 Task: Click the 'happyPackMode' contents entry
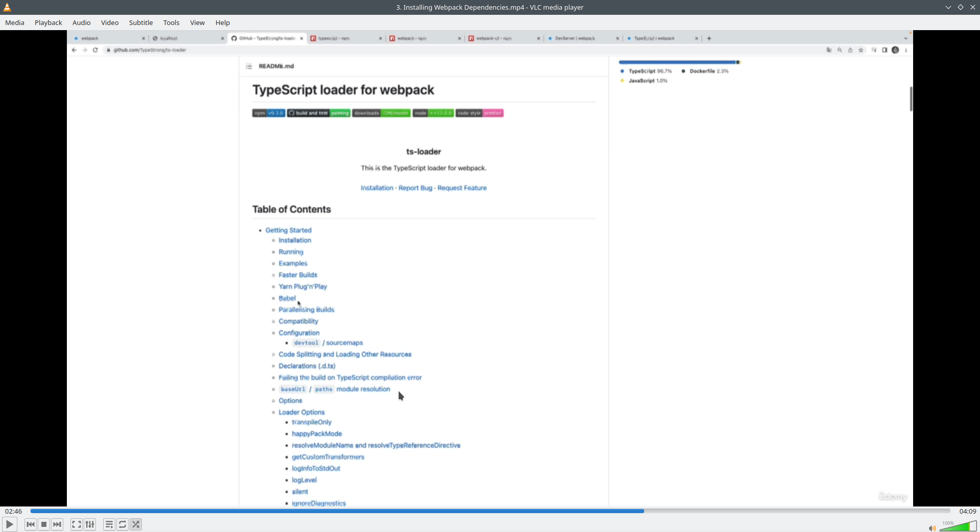(317, 434)
